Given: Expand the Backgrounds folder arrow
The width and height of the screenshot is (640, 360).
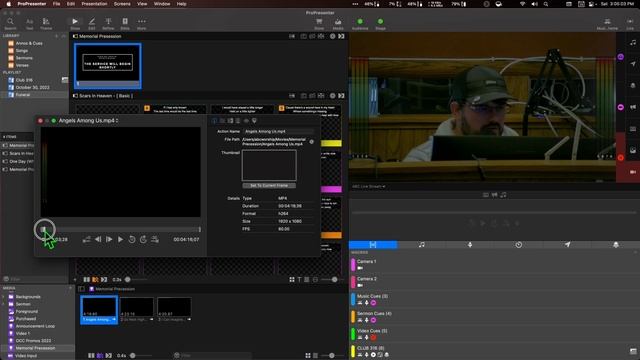Looking at the screenshot, I should click(x=4, y=297).
